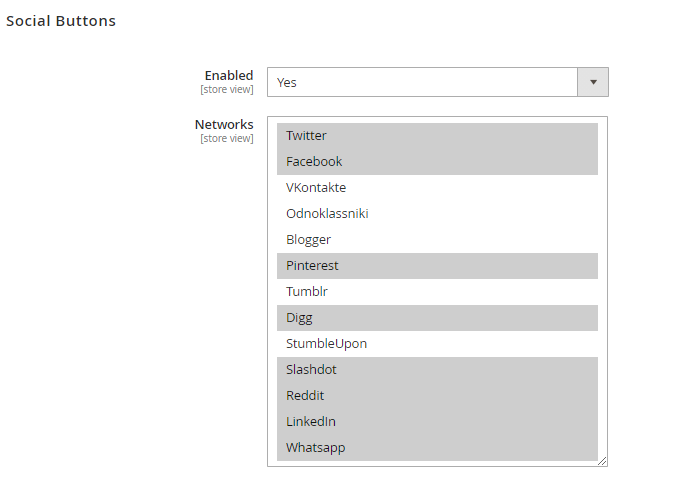Choose Odnoklassniki network option
The image size is (685, 485).
pos(437,214)
